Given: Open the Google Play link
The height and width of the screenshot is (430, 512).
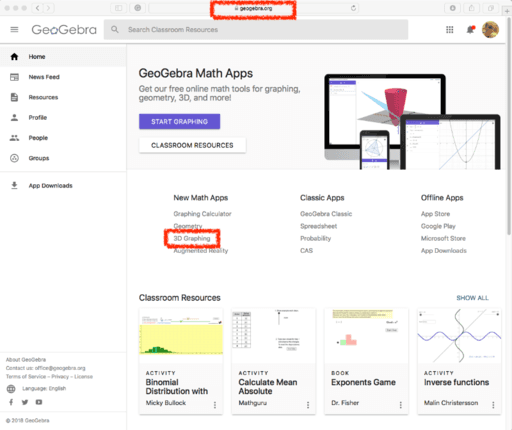Looking at the screenshot, I should point(438,226).
